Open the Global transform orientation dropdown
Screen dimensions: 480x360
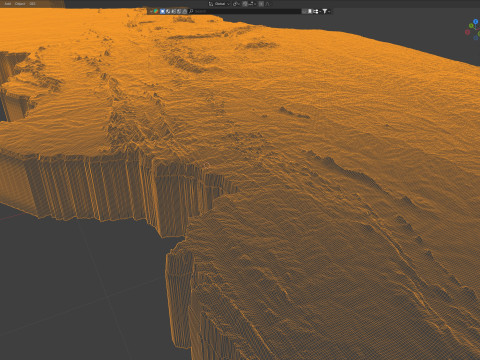[x=219, y=4]
